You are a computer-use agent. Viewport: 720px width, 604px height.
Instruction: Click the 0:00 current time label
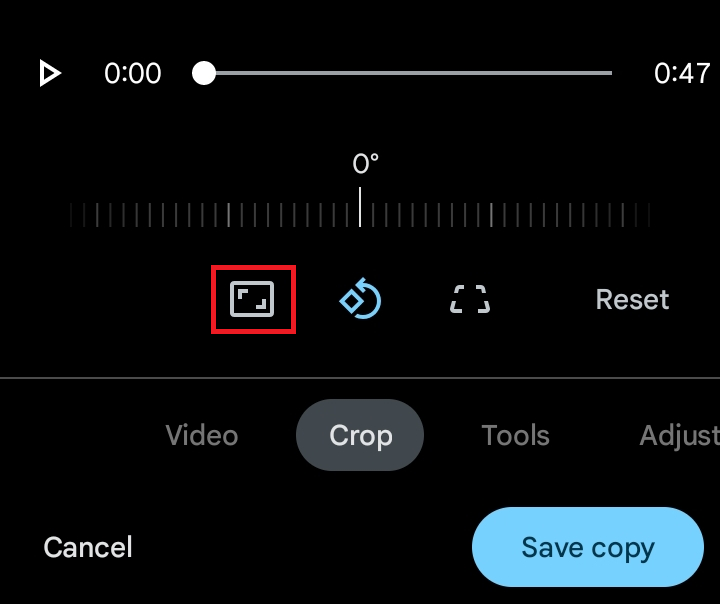[132, 73]
